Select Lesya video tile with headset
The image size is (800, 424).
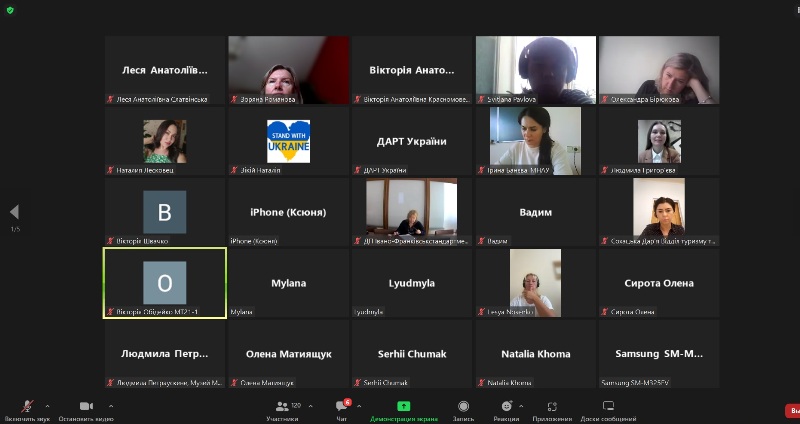[x=536, y=283]
